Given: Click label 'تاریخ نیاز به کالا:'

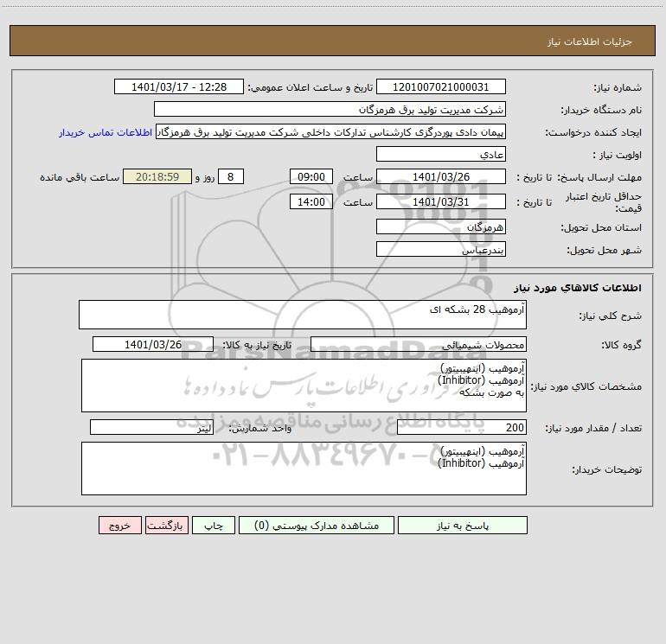Looking at the screenshot, I should (258, 345).
